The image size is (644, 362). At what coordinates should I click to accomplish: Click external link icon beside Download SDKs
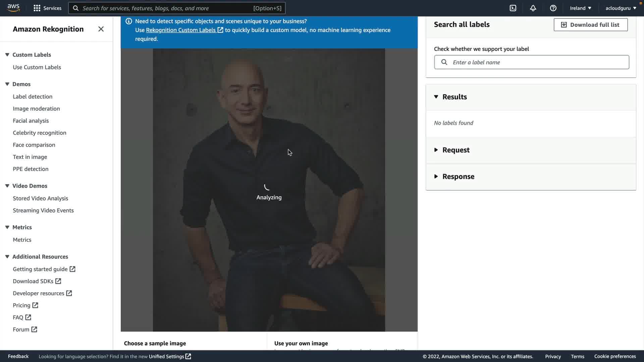pos(58,281)
